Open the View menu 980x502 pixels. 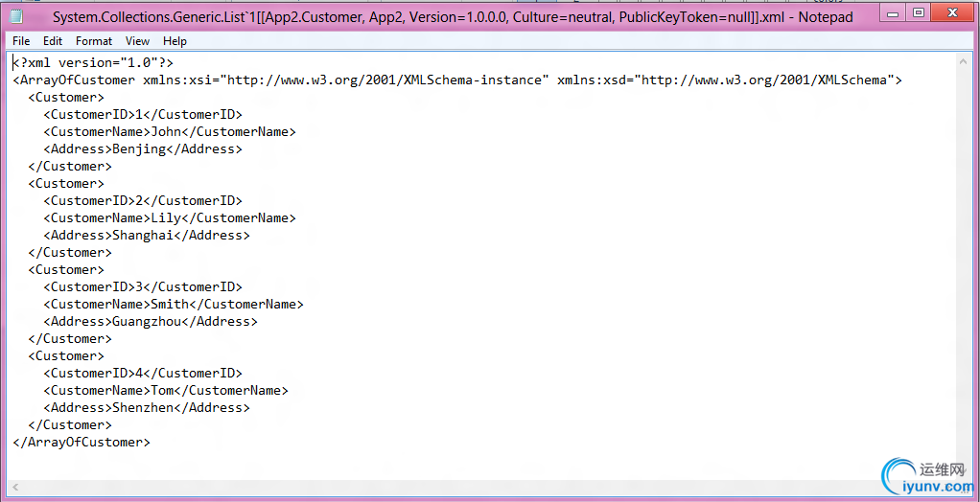click(x=137, y=41)
